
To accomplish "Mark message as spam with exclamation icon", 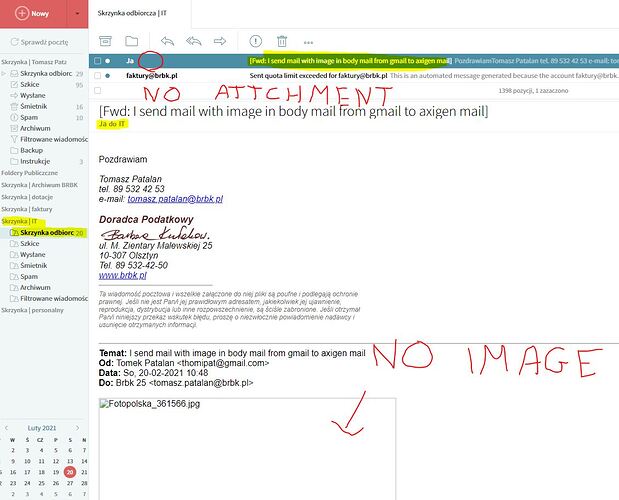I will point(255,41).
